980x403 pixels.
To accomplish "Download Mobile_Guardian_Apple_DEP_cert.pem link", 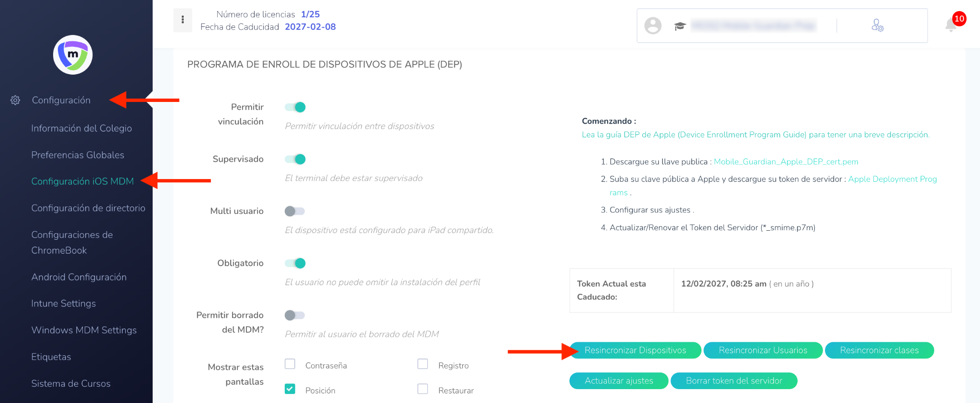I will coord(786,162).
